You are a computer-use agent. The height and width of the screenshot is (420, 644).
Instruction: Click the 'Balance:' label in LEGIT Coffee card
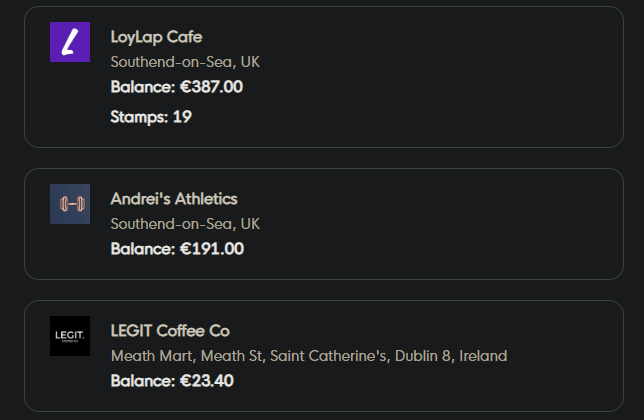coord(143,381)
